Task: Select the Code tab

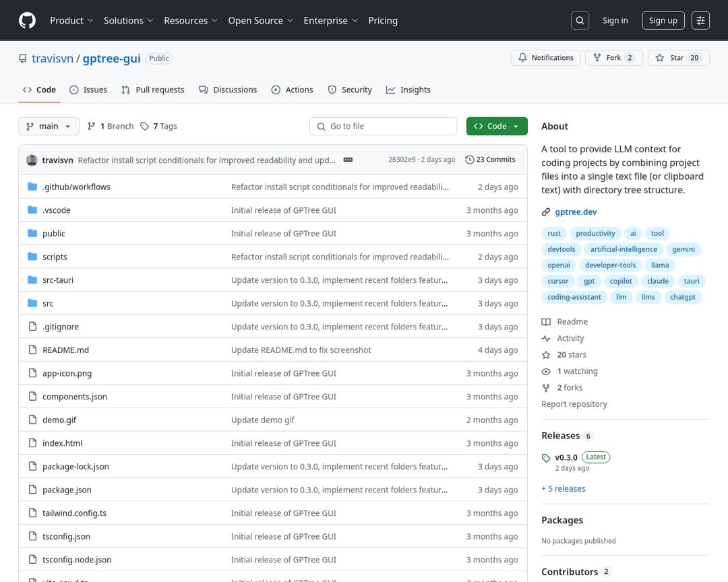Action: point(39,90)
